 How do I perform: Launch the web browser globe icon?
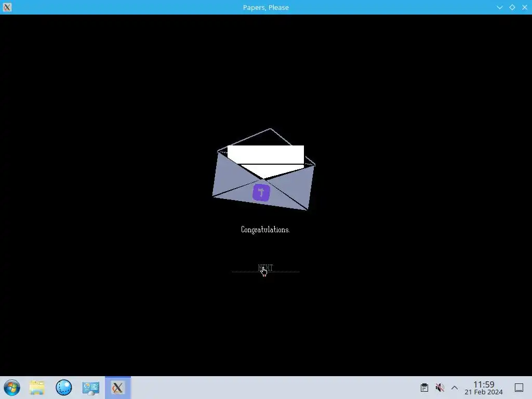(64, 388)
